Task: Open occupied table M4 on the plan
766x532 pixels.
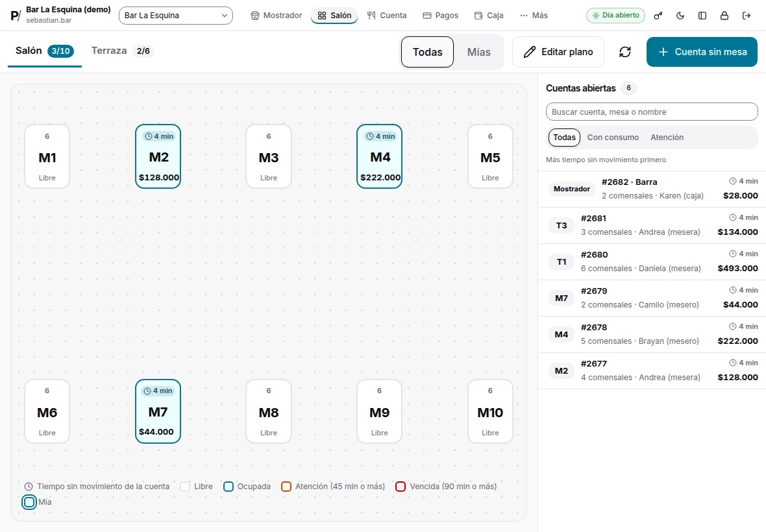Action: 380,156
